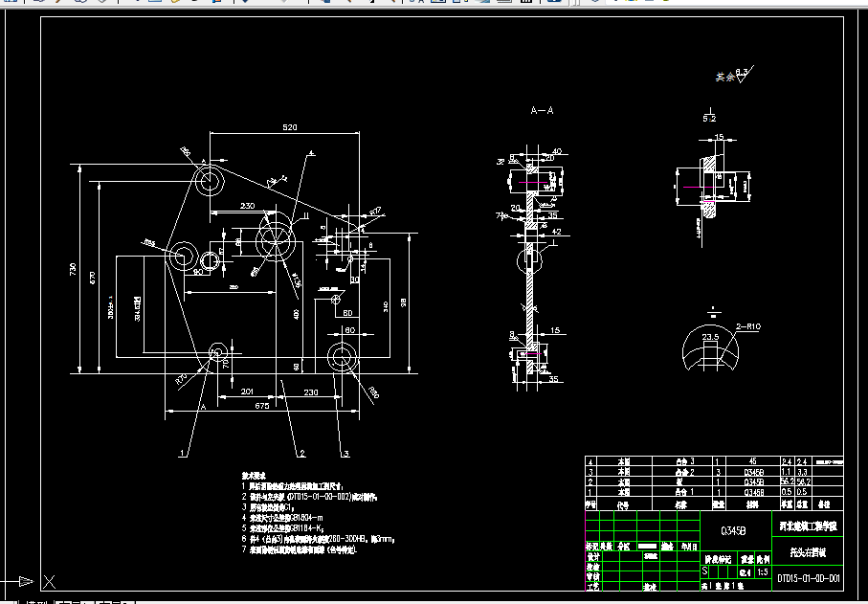Click note 5 mentioning GB1184-K
Viewport: 868px width, 604px height.
click(283, 528)
